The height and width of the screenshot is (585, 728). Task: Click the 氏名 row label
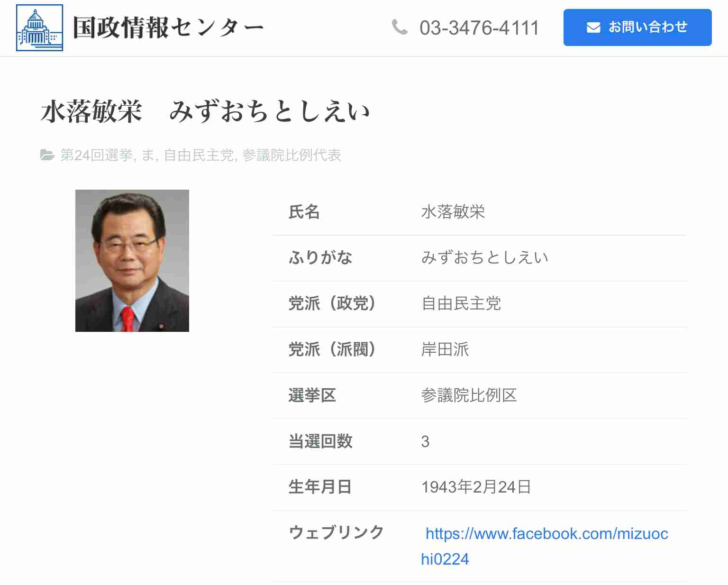pos(304,212)
